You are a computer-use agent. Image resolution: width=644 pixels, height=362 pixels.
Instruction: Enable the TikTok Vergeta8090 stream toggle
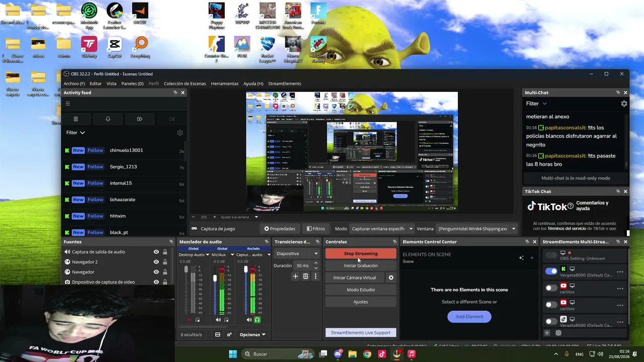pyautogui.click(x=551, y=321)
